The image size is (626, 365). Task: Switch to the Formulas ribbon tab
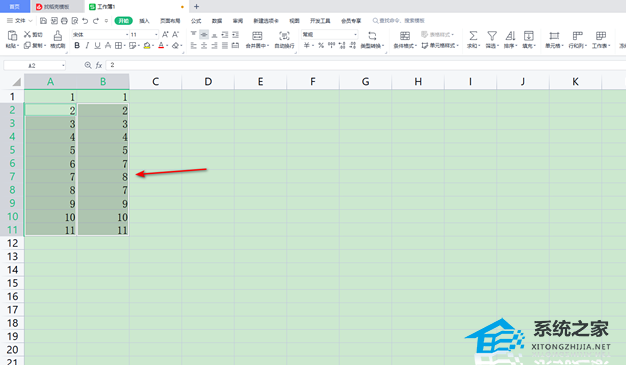[196, 21]
